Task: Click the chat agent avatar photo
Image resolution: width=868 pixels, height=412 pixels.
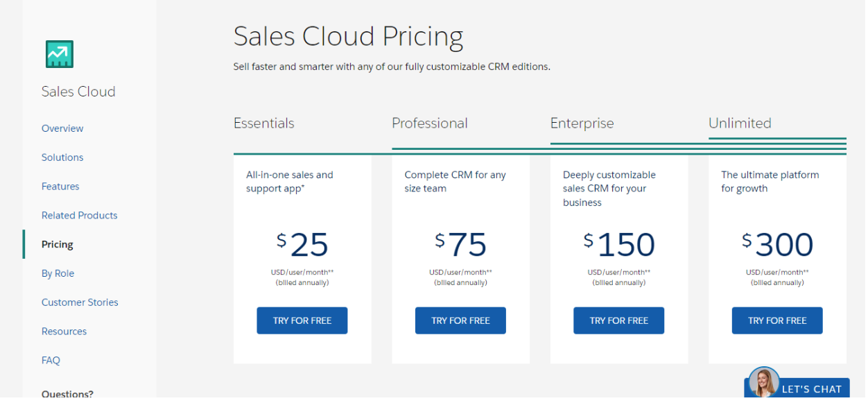Action: tap(764, 382)
